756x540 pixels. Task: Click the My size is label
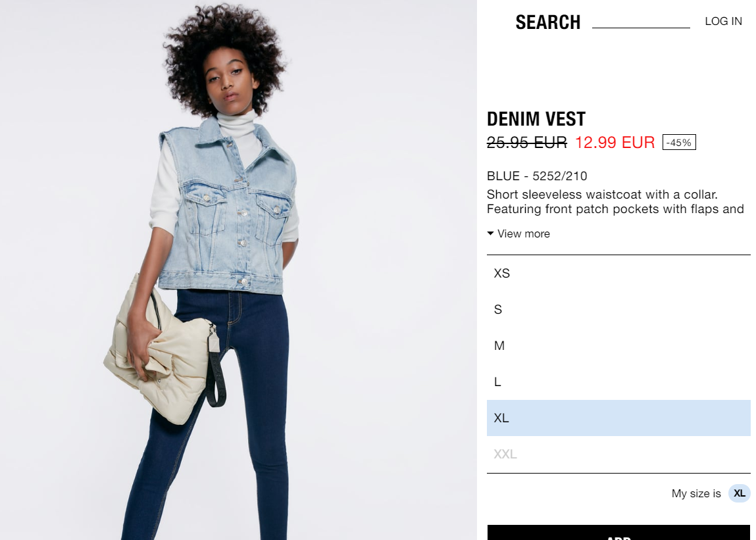(695, 494)
